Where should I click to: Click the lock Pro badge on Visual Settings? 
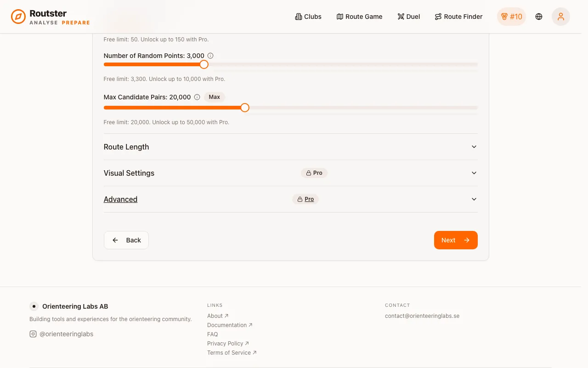pos(314,173)
